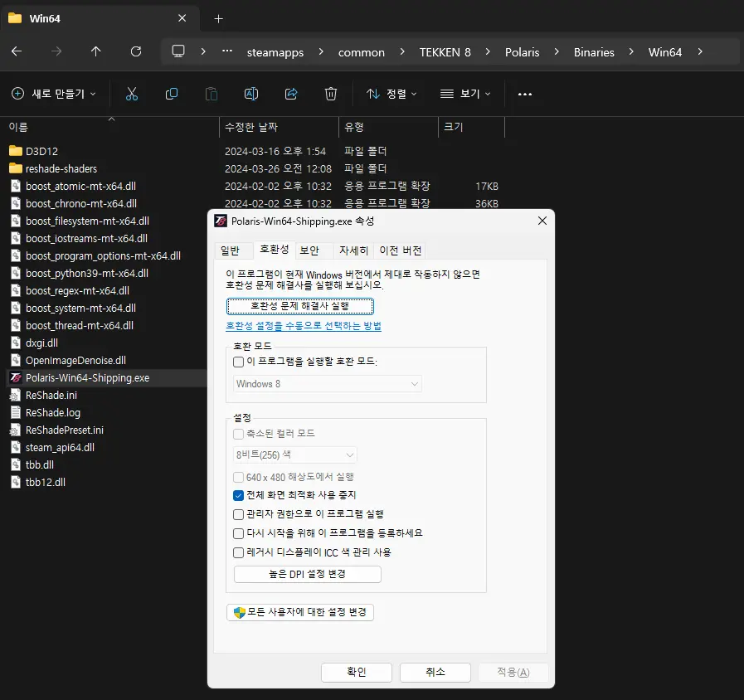Screen dimensions: 744x700
Task: Switch to the 이전 버전 tab
Action: click(401, 250)
